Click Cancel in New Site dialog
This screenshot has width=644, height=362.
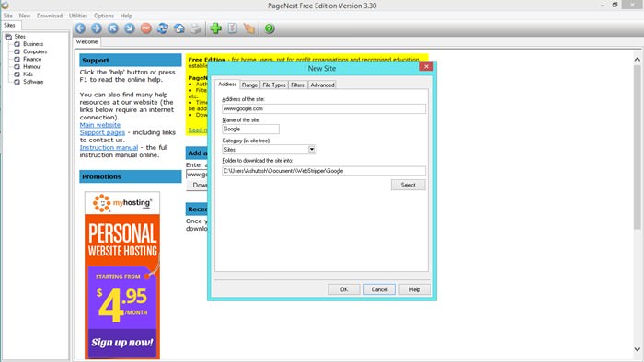click(x=379, y=289)
